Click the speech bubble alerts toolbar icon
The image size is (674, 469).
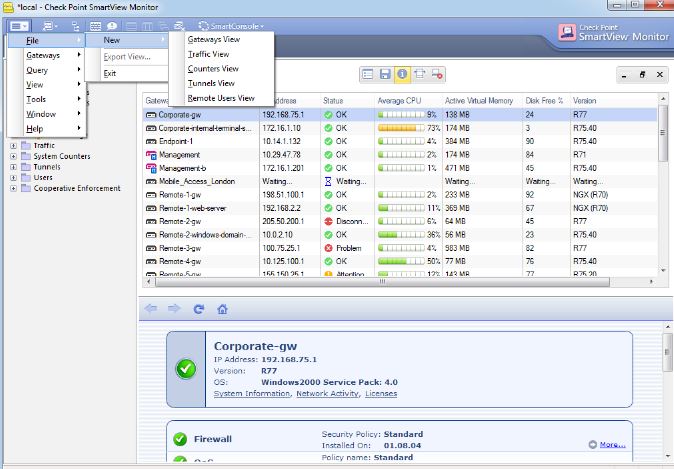tap(112, 26)
